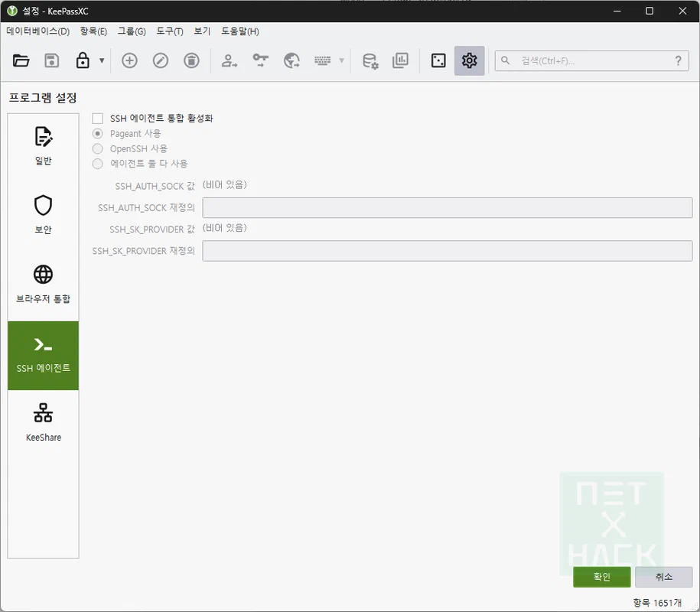Maximize the KeePassXC window
This screenshot has height=612, width=700.
coord(650,11)
